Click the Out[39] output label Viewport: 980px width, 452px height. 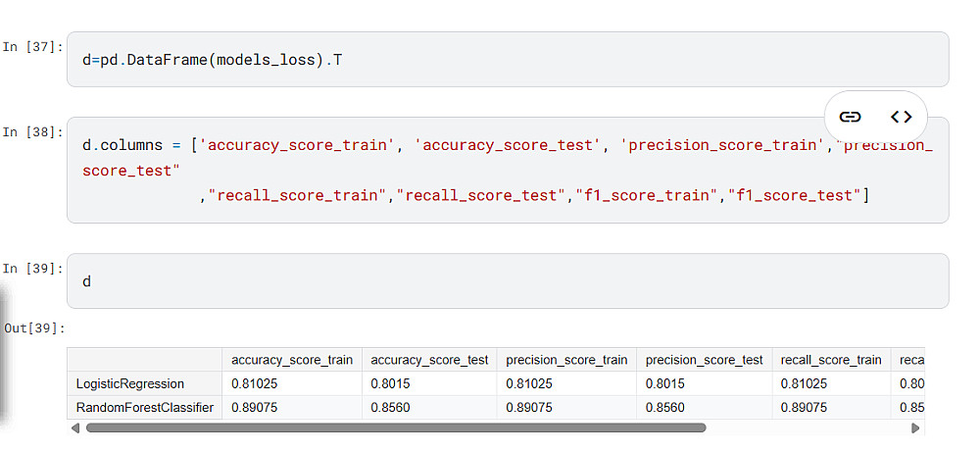click(33, 327)
